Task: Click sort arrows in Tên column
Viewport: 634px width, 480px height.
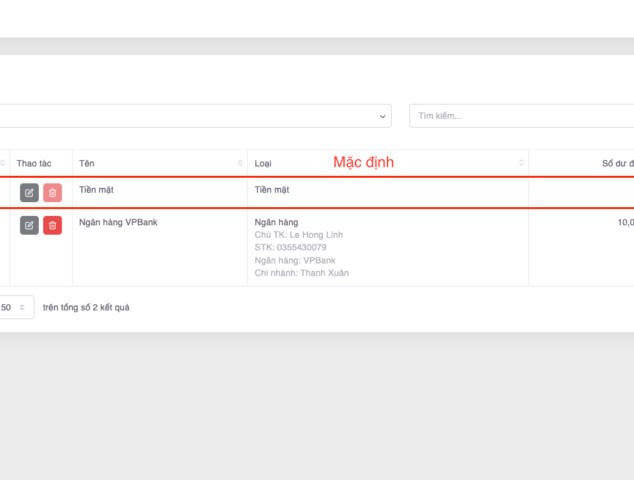Action: 240,163
